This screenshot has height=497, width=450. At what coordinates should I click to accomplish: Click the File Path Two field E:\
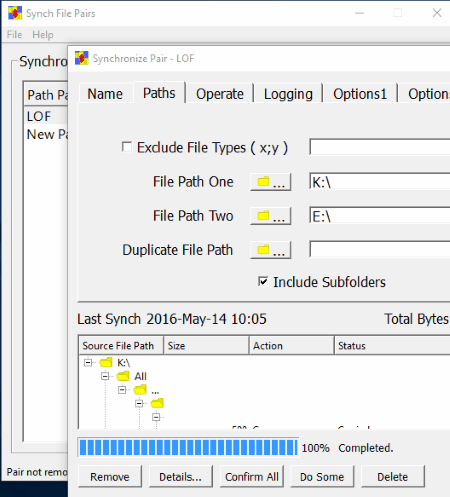pyautogui.click(x=380, y=216)
